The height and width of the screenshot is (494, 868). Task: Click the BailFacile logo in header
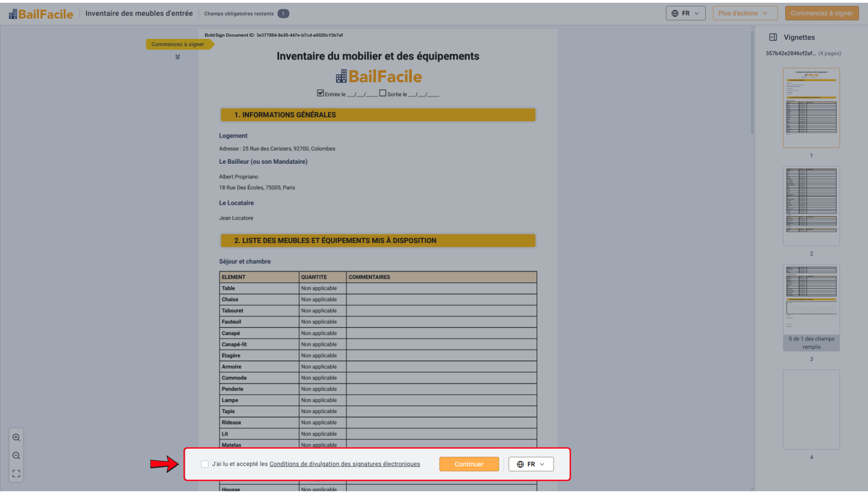click(x=41, y=14)
